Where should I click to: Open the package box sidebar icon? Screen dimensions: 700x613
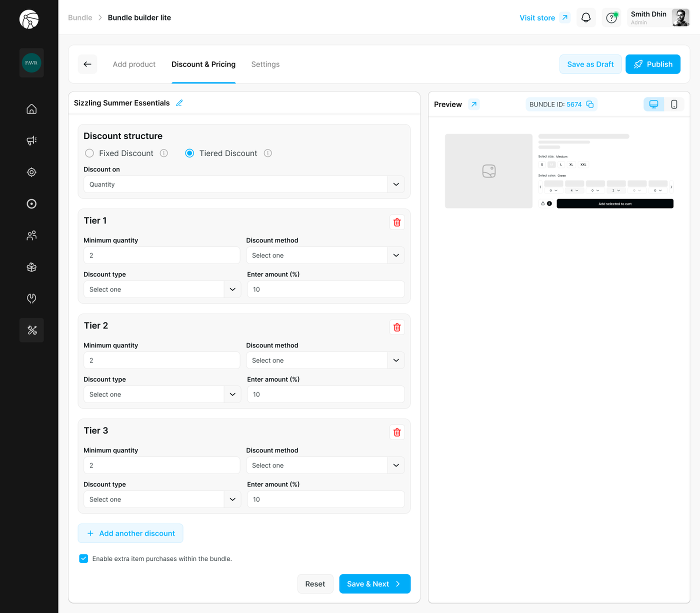tap(31, 267)
